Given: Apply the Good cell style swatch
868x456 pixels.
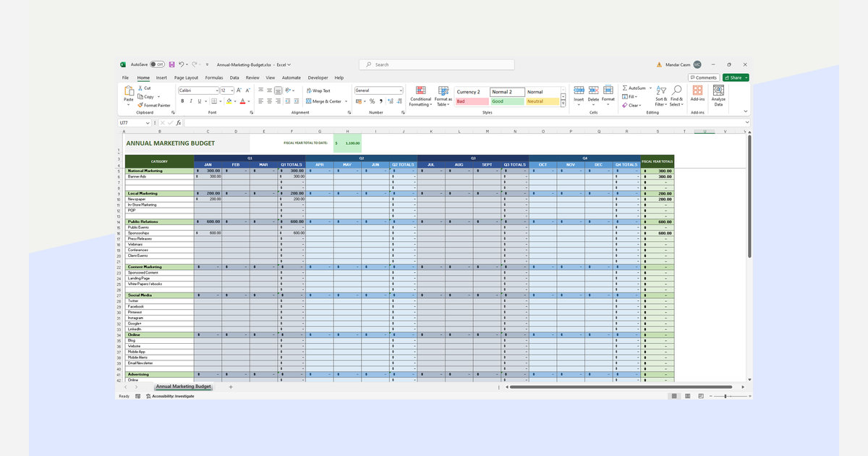Looking at the screenshot, I should (x=506, y=101).
